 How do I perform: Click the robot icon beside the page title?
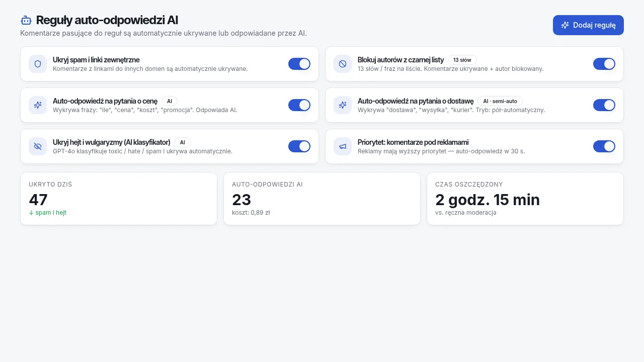pyautogui.click(x=26, y=20)
